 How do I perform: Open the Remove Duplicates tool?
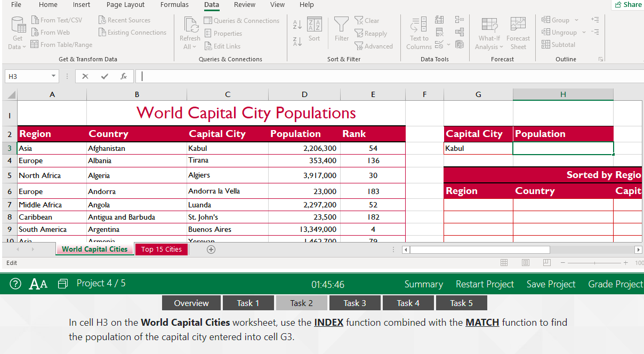(x=439, y=32)
